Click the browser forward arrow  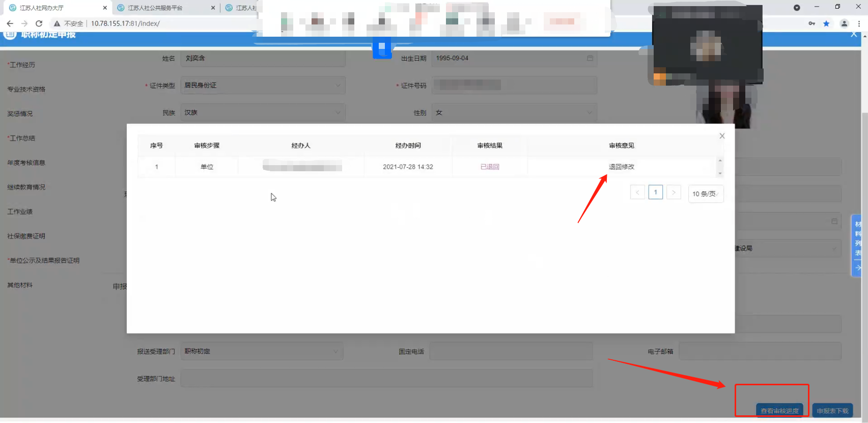24,23
